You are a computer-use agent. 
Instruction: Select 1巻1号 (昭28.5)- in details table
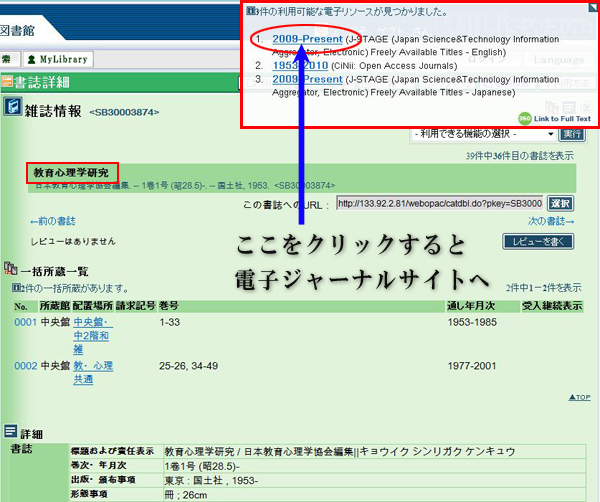pyautogui.click(x=202, y=466)
